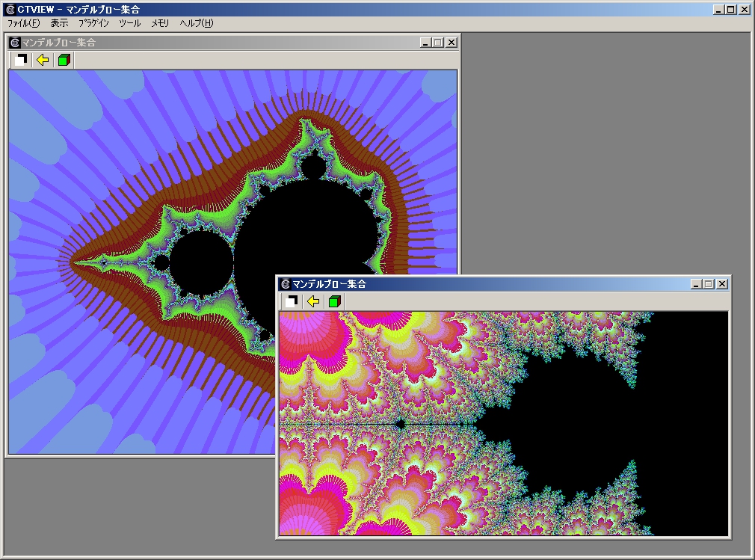Click black-white square icon in purple fractal window
The image size is (755, 560).
click(22, 60)
